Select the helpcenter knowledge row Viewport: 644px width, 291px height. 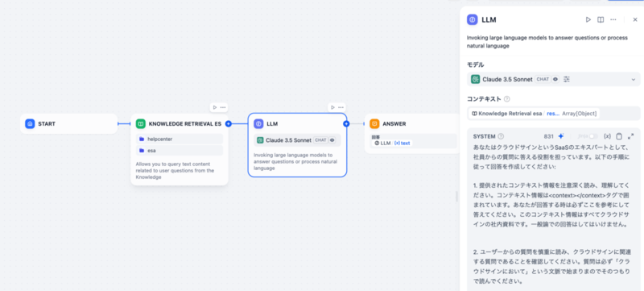coord(180,139)
